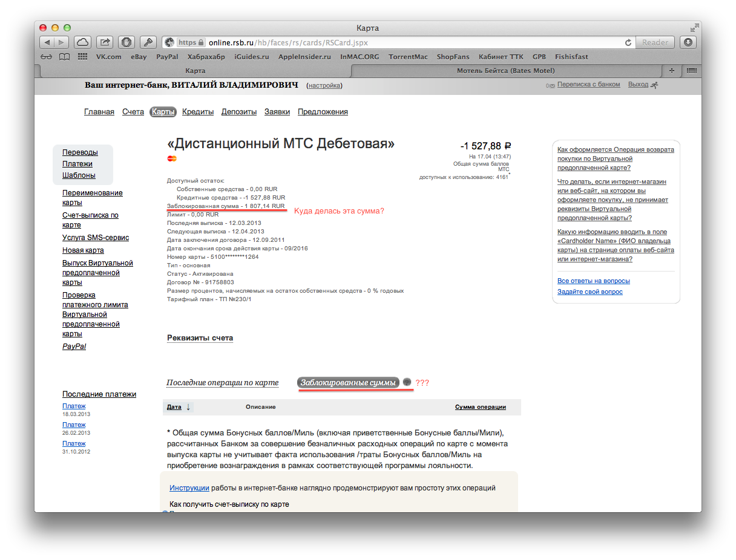
Task: Show downloads with the toolbar download arrow
Action: tap(688, 42)
